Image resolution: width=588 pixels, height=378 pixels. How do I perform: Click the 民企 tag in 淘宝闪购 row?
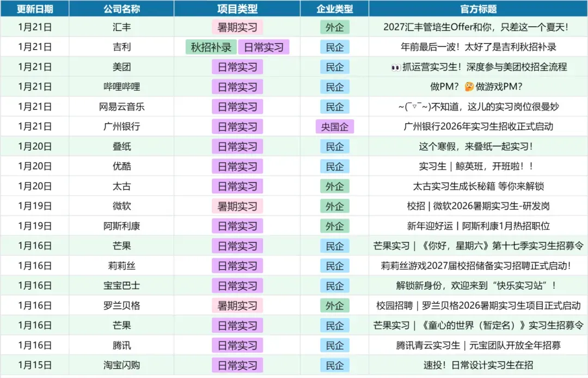coord(334,365)
